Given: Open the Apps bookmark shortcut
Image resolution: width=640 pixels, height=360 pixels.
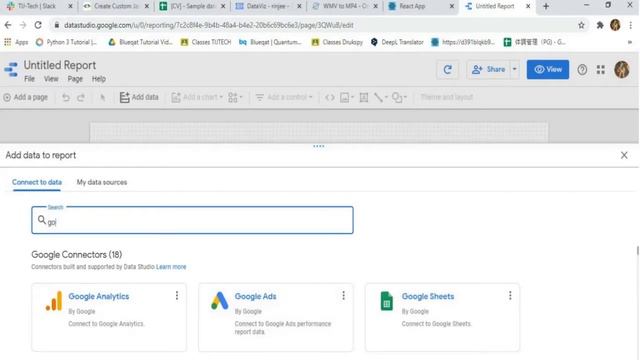Looking at the screenshot, I should pos(16,42).
